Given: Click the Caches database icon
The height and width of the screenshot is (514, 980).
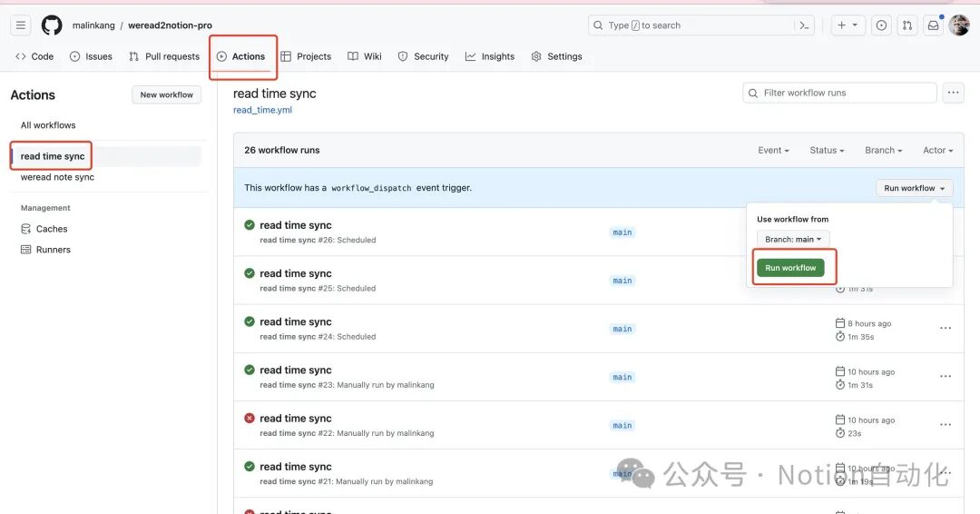Looking at the screenshot, I should (25, 229).
